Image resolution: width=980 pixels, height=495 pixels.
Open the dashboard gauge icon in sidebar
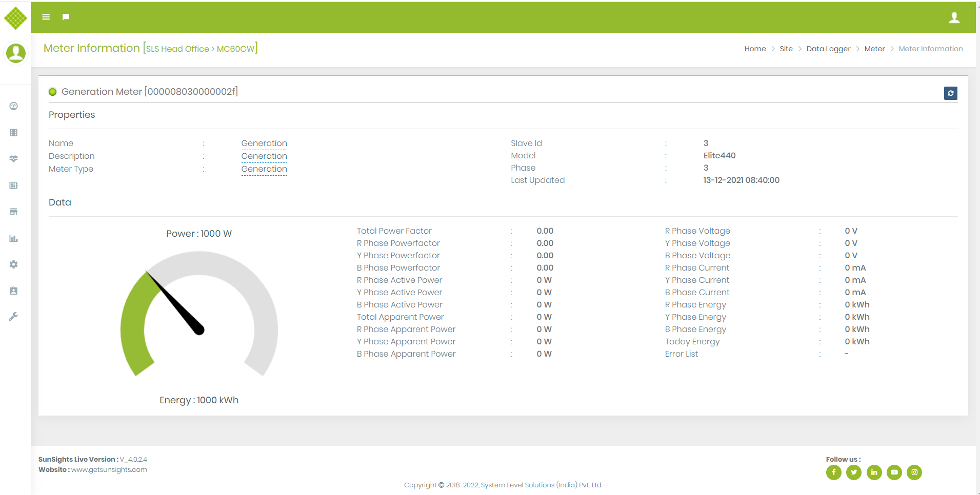[x=14, y=106]
